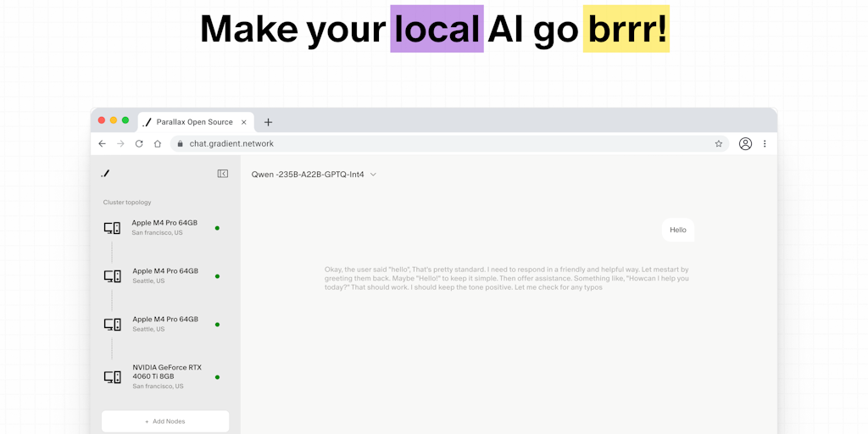
Task: Select the Parallax Open Source tab
Action: (196, 122)
